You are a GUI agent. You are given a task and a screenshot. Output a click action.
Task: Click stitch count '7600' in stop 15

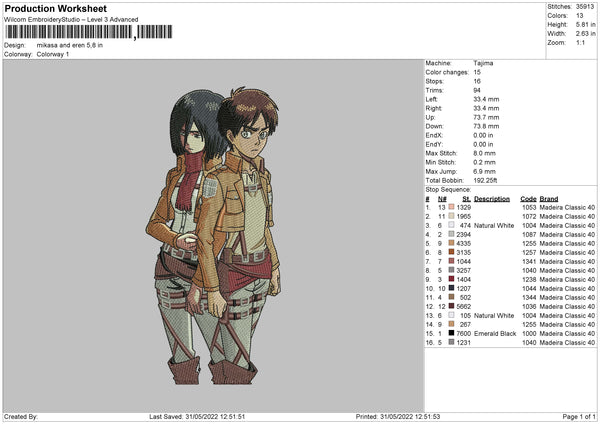pos(463,333)
